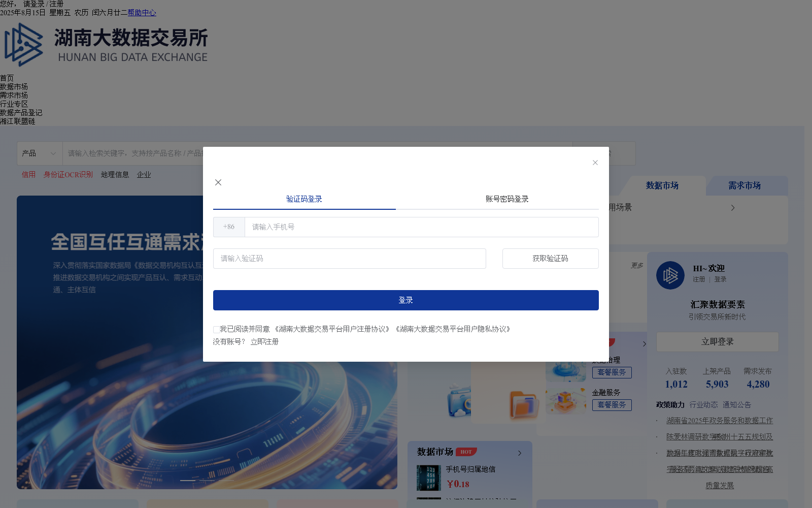Select the first banner carousel indicator

(x=188, y=481)
